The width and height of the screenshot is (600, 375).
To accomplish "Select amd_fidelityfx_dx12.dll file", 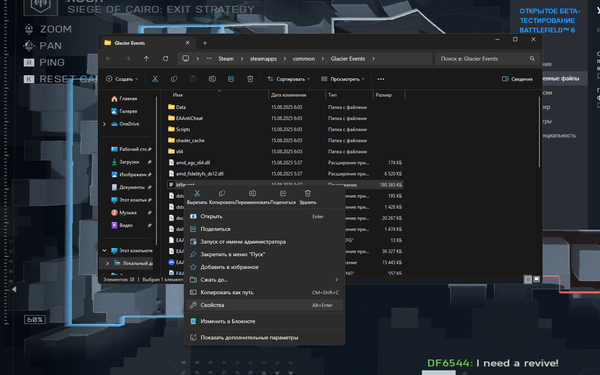I will point(200,174).
